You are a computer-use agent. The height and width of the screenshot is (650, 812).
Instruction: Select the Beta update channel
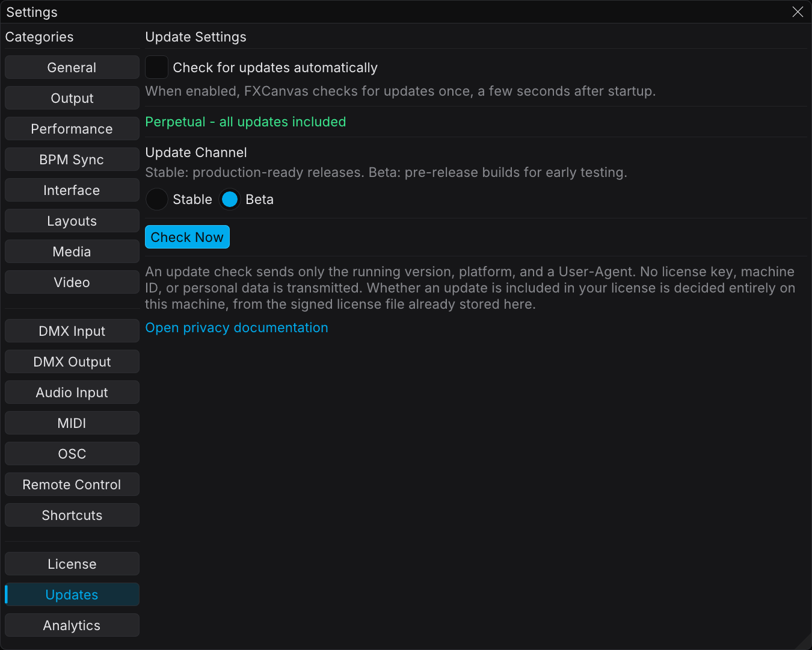tap(230, 199)
